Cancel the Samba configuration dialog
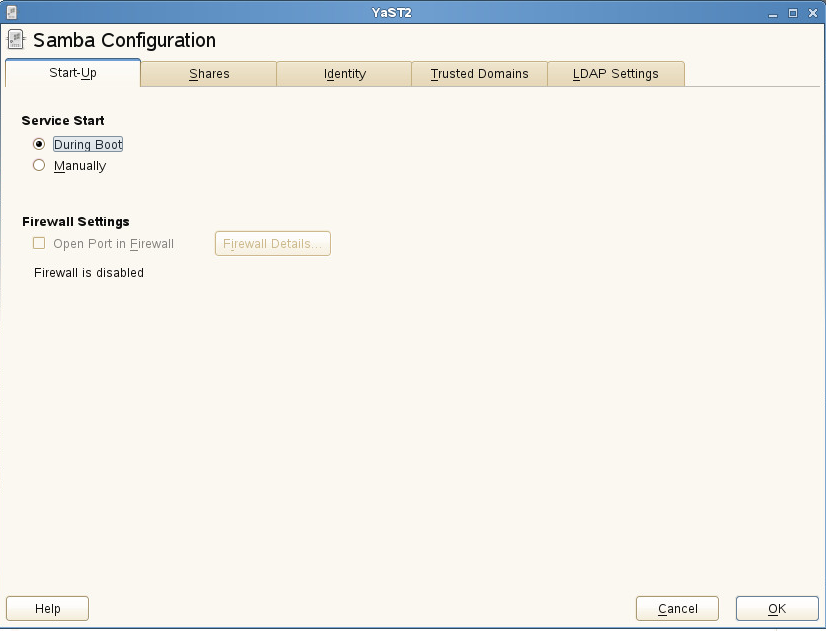 tap(677, 608)
